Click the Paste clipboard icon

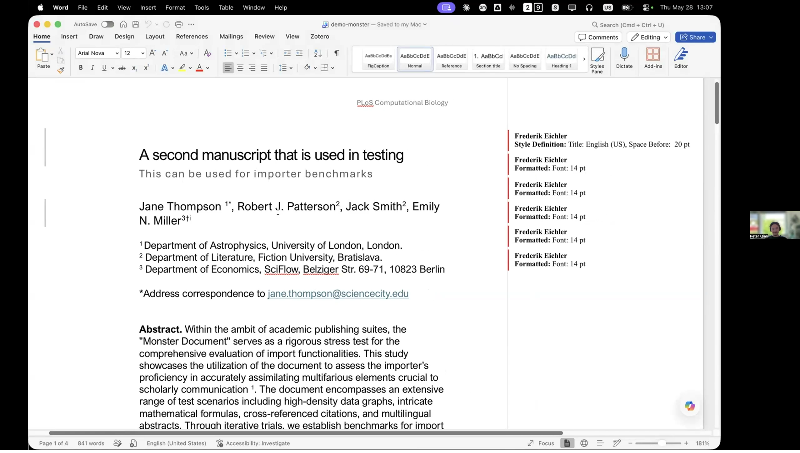[x=42, y=56]
